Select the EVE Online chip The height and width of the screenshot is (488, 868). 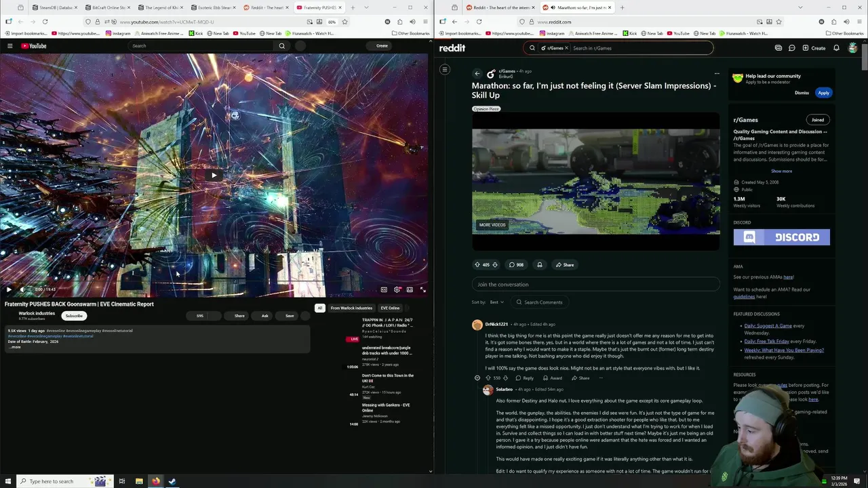click(390, 308)
